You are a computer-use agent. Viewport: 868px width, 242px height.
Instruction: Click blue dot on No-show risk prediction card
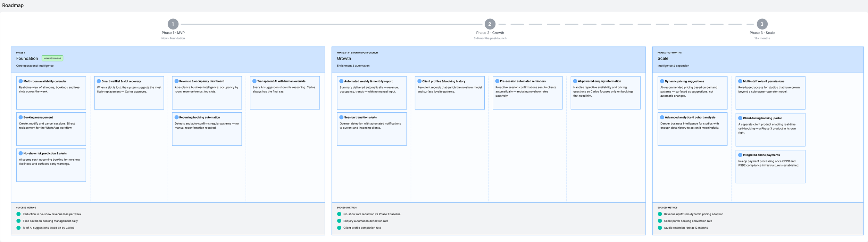(20, 153)
